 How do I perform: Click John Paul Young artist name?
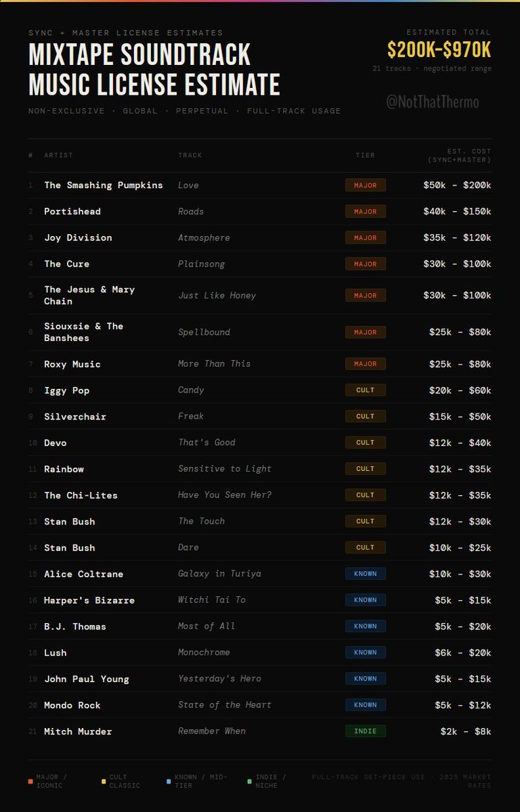coord(87,679)
